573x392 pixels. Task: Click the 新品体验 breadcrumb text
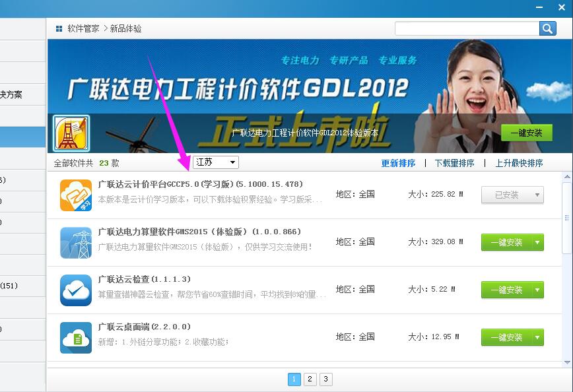point(125,28)
